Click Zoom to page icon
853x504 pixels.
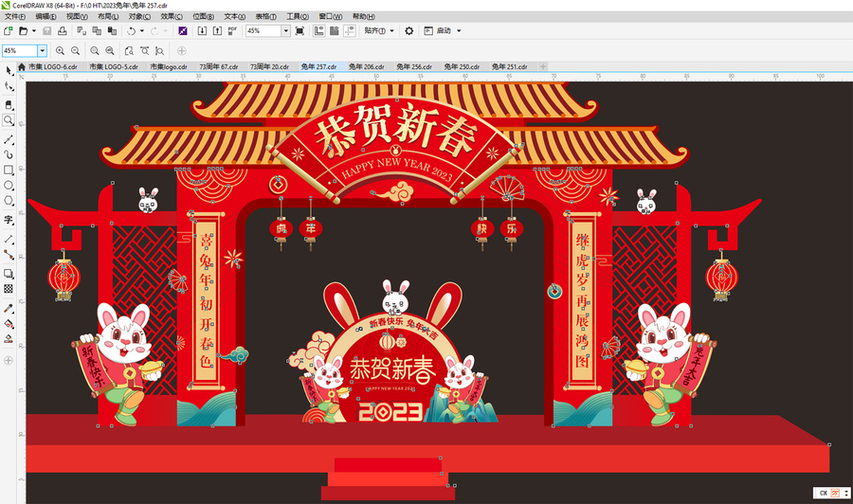coord(129,50)
